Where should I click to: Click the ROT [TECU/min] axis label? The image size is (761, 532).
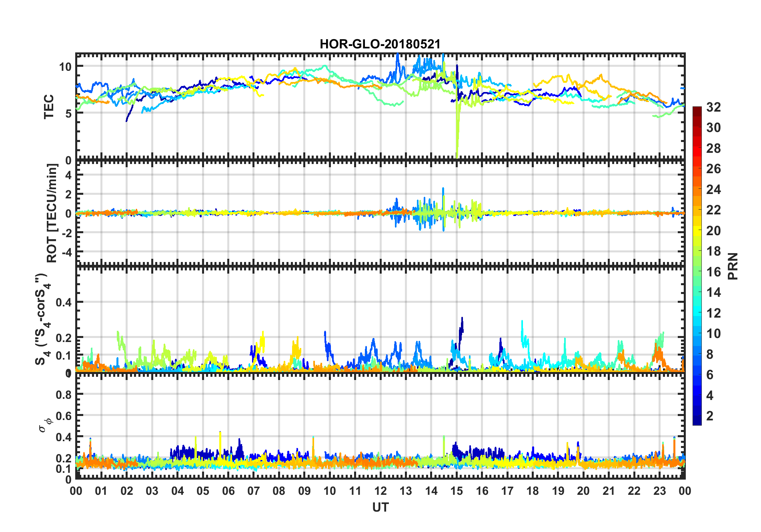(52, 213)
